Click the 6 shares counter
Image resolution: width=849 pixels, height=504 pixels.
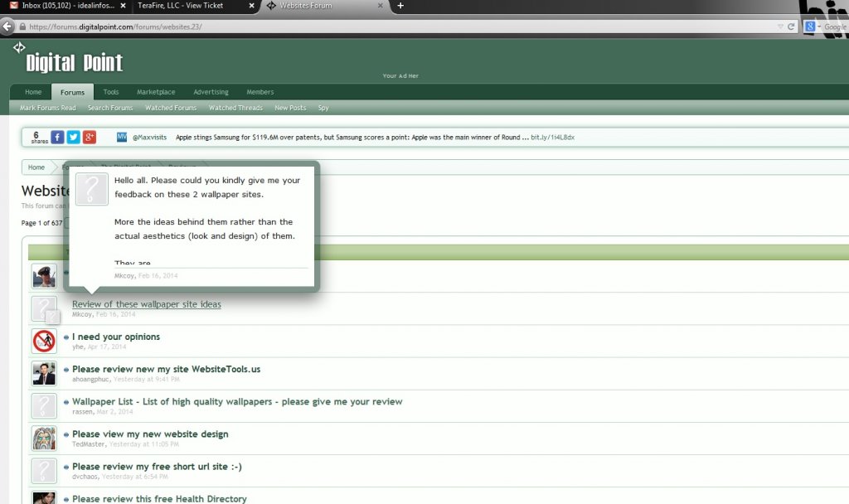coord(39,137)
